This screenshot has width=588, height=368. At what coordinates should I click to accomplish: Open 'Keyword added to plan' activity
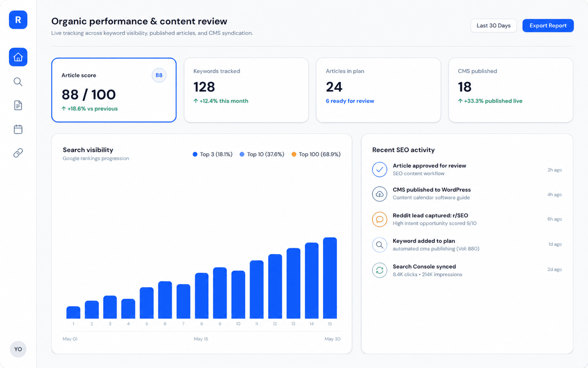467,244
